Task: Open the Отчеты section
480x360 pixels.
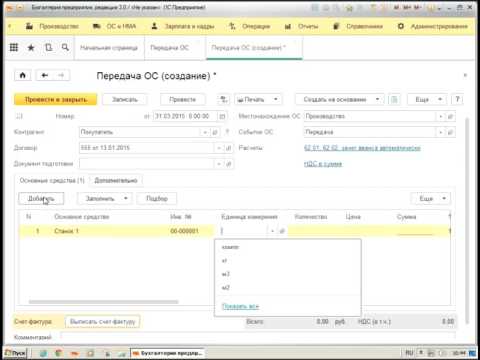Action: [x=302, y=26]
